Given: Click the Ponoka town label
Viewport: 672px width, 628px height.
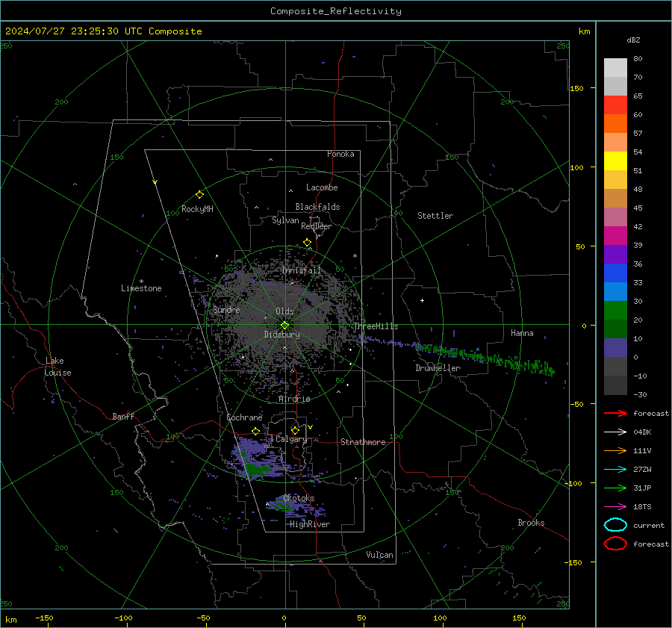Looking at the screenshot, I should tap(340, 154).
